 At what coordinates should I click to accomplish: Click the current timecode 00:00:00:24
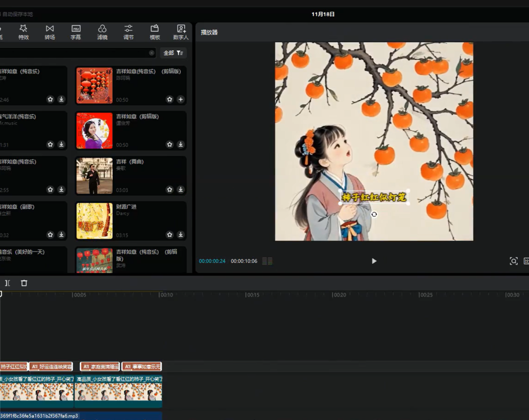[x=212, y=261]
